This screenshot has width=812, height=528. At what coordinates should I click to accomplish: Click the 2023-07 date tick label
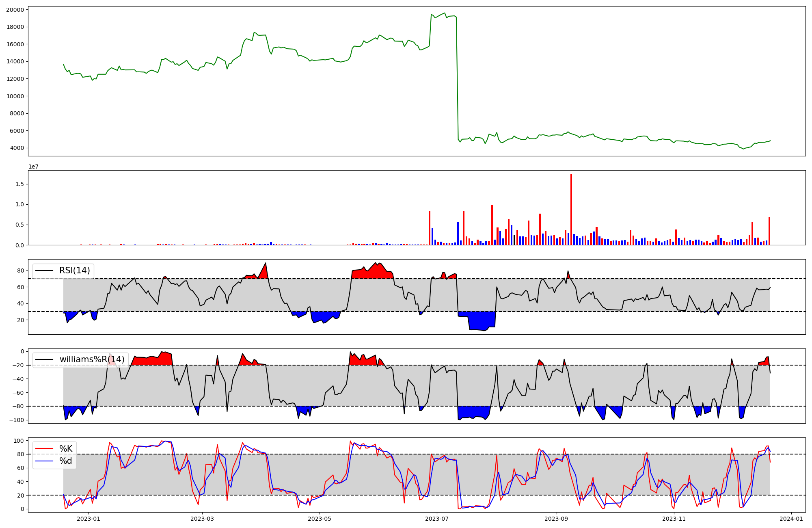tap(437, 519)
